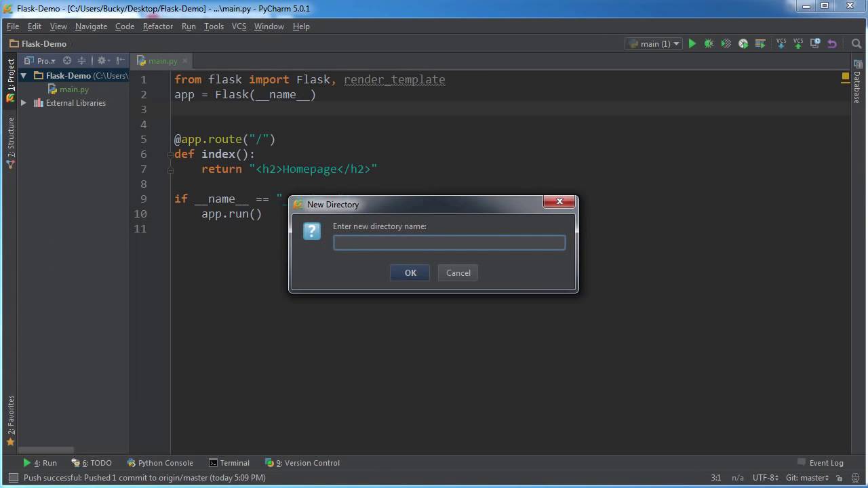
Task: Open the View menu
Action: click(58, 26)
